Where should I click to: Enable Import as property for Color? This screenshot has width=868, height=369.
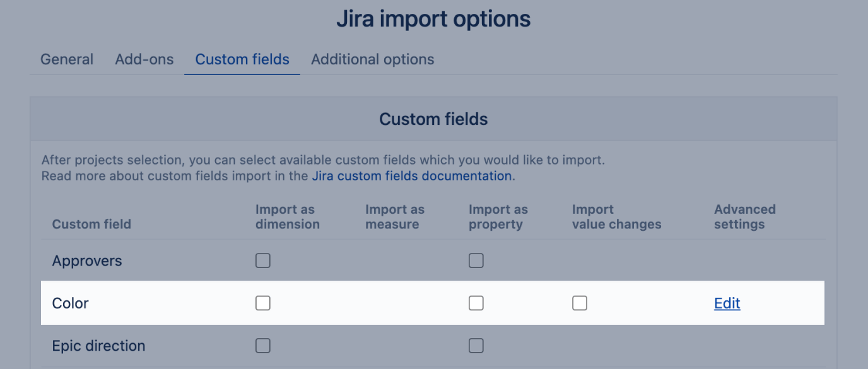[x=476, y=303]
